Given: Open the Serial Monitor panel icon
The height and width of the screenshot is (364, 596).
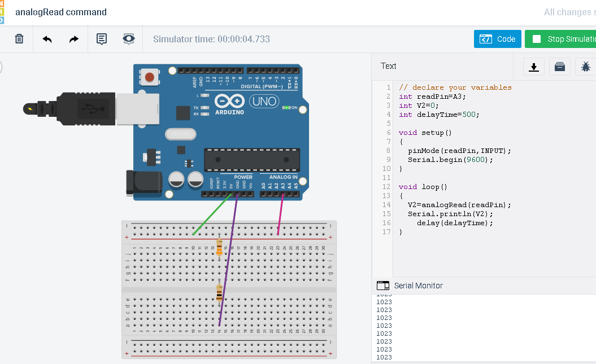Looking at the screenshot, I should click(x=382, y=285).
